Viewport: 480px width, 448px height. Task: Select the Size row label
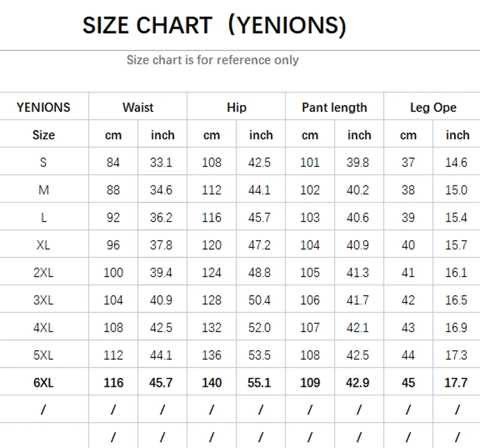click(x=43, y=135)
